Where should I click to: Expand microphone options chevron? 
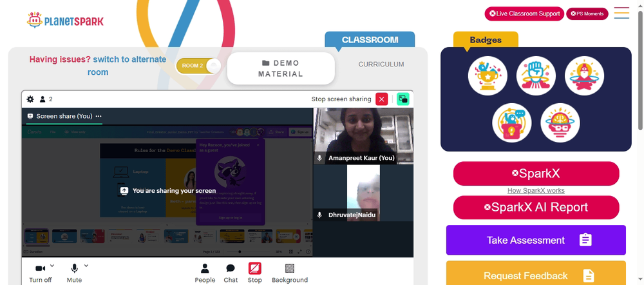(x=86, y=266)
